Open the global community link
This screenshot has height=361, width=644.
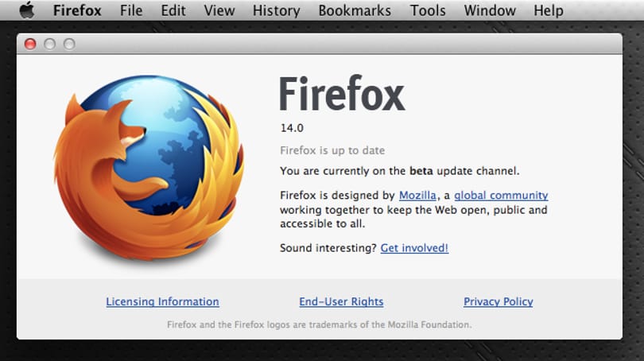point(501,196)
